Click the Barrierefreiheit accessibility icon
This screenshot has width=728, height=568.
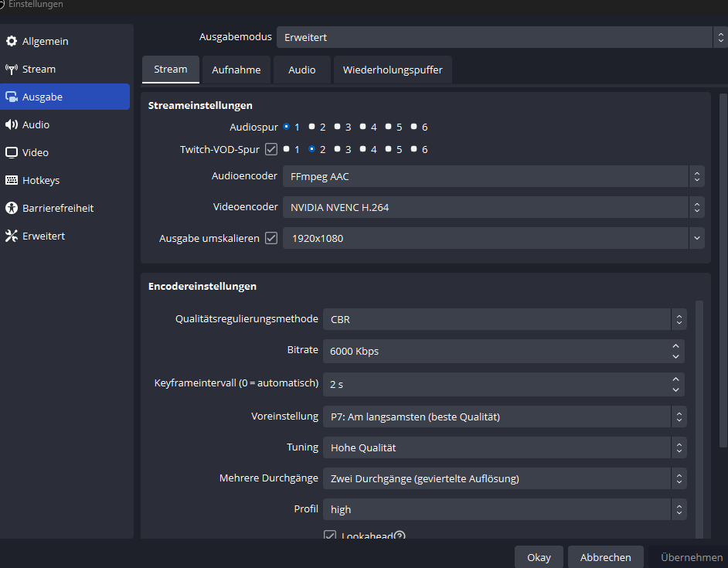click(x=12, y=208)
